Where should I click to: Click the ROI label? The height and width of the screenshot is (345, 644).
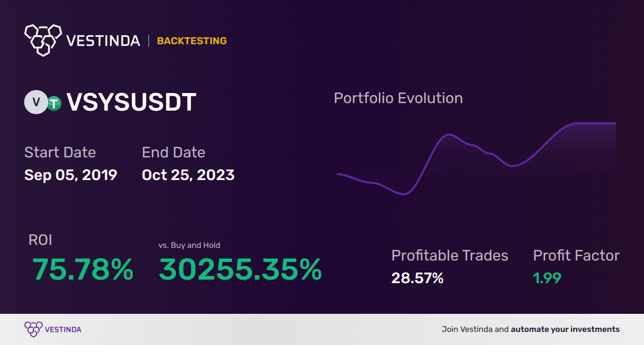40,240
